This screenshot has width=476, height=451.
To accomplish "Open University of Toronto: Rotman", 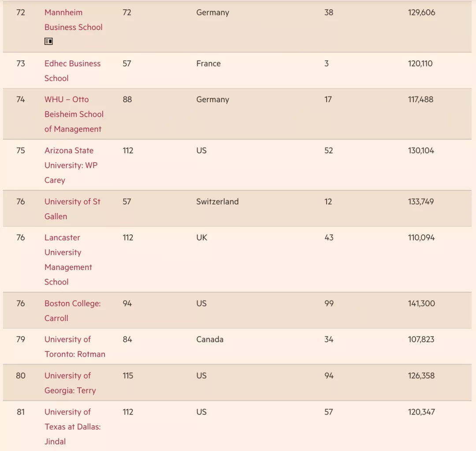I will 74,347.
